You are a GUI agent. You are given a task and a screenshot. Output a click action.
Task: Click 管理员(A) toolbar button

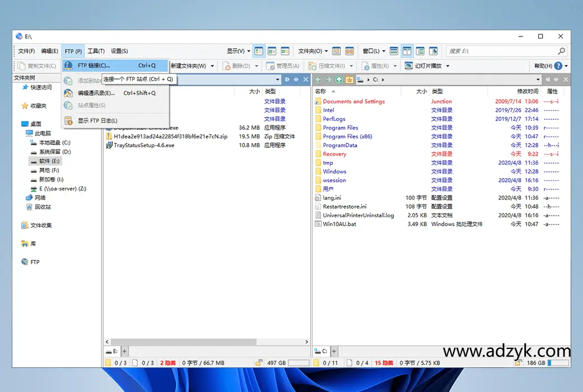tap(283, 66)
